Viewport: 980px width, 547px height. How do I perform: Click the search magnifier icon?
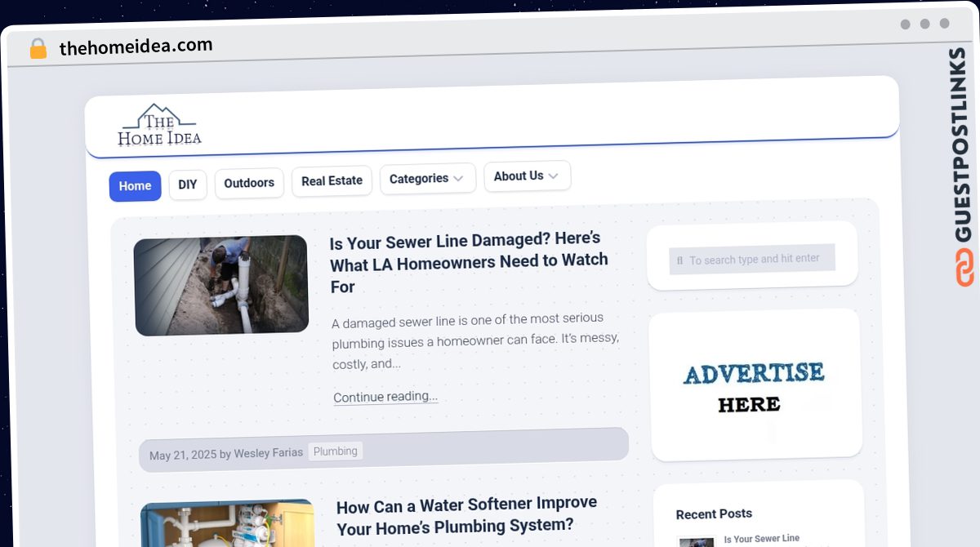[x=679, y=260]
